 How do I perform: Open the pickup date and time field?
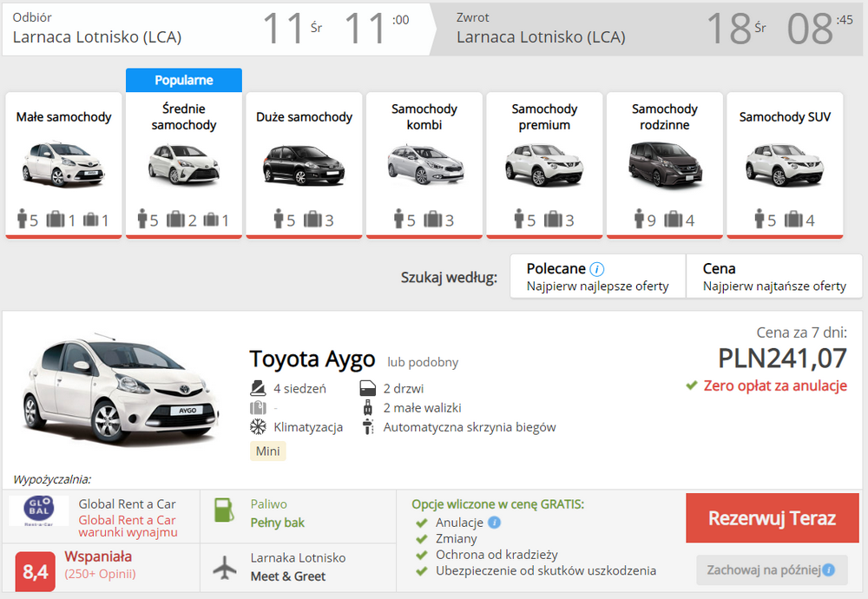(216, 29)
